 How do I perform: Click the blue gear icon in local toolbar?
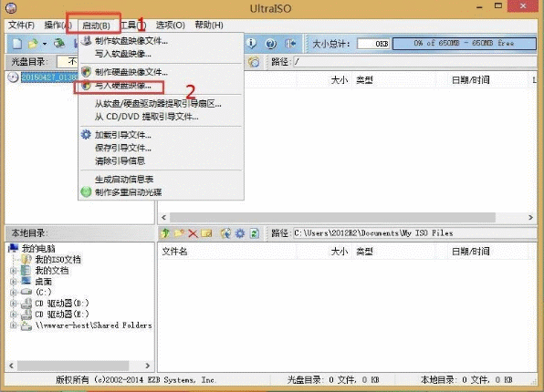click(240, 232)
